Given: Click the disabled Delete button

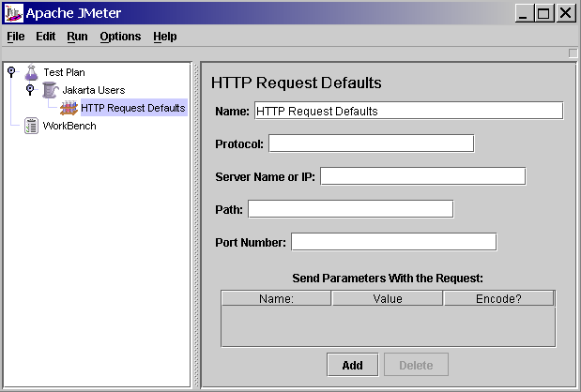Looking at the screenshot, I should point(416,365).
